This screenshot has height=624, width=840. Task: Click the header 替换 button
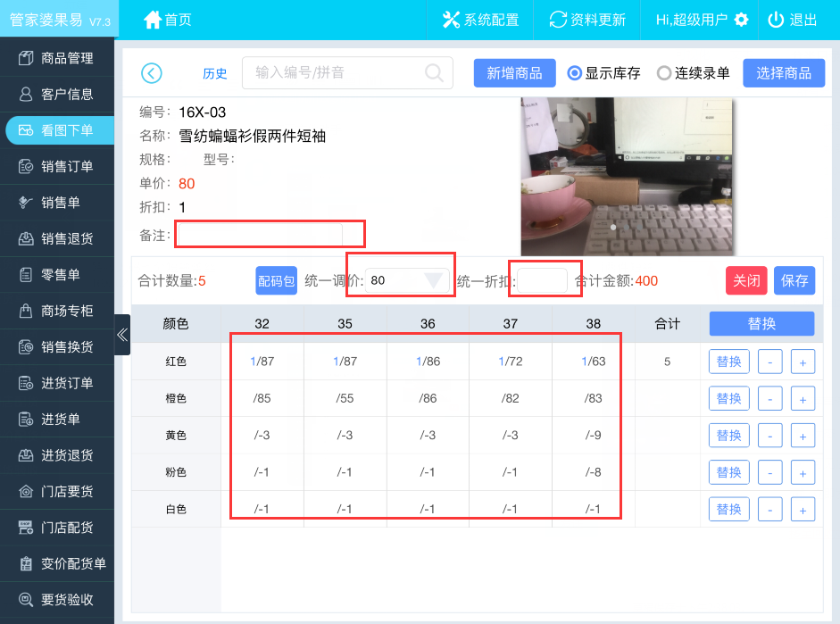pyautogui.click(x=761, y=323)
